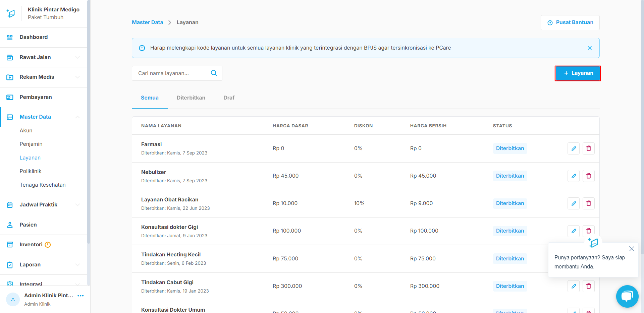
Task: Click the info icon in banner
Action: point(142,48)
